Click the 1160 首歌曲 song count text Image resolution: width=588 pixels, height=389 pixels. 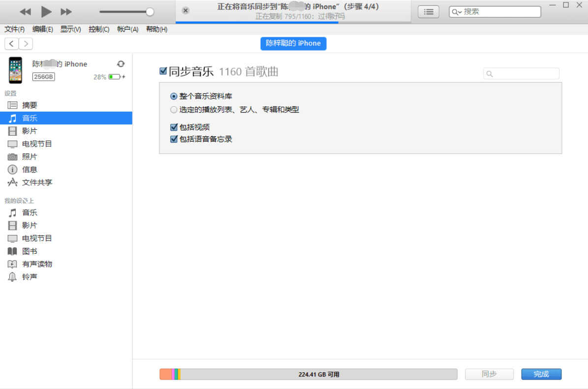[248, 72]
